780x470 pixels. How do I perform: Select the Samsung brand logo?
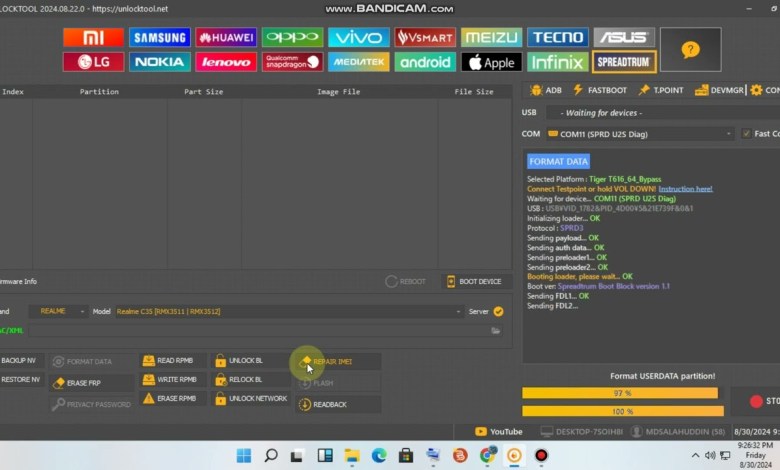click(x=160, y=37)
